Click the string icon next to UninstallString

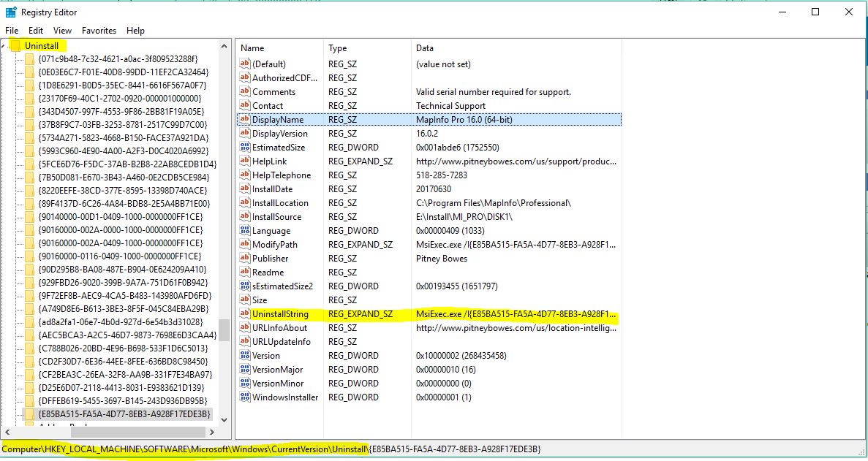245,313
